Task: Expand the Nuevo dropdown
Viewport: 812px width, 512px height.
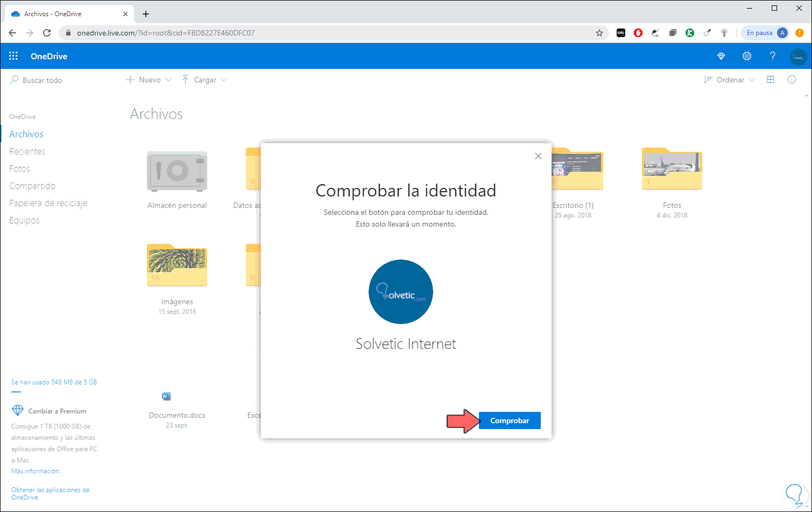Action: click(x=149, y=80)
